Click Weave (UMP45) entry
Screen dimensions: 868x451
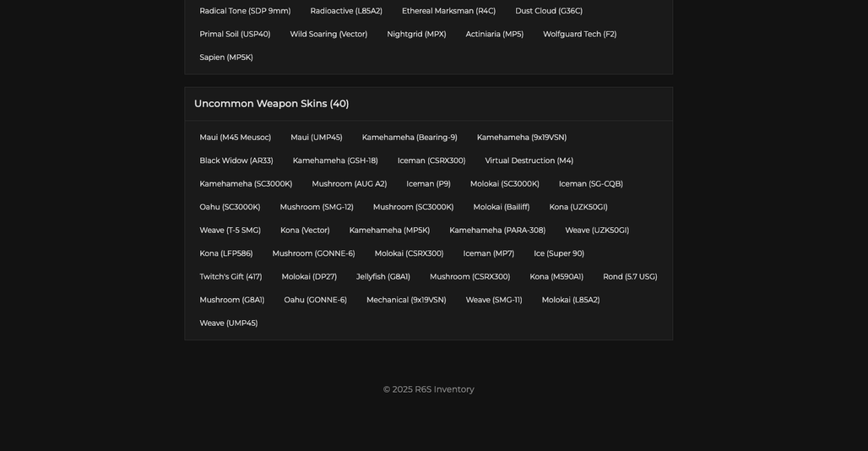[229, 323]
